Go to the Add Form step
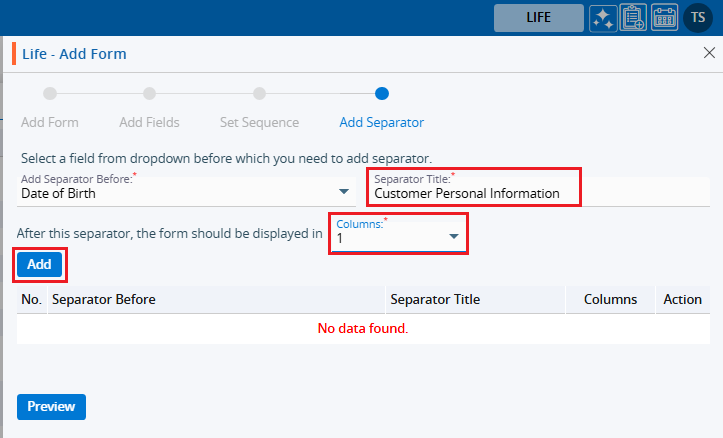The image size is (723, 438). coord(49,95)
